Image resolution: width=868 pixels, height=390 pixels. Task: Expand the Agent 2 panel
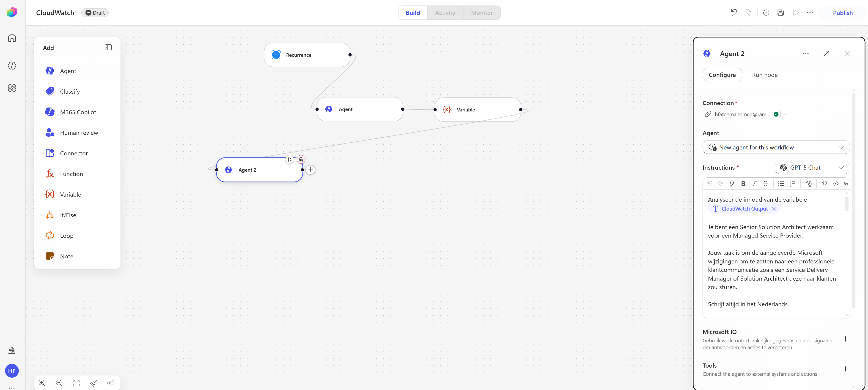click(826, 54)
